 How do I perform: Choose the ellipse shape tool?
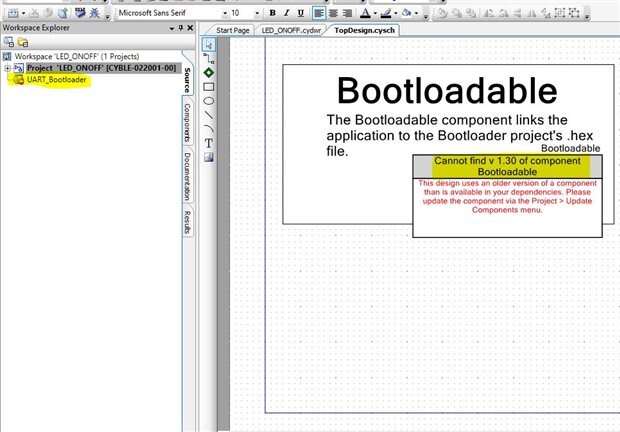[x=209, y=101]
